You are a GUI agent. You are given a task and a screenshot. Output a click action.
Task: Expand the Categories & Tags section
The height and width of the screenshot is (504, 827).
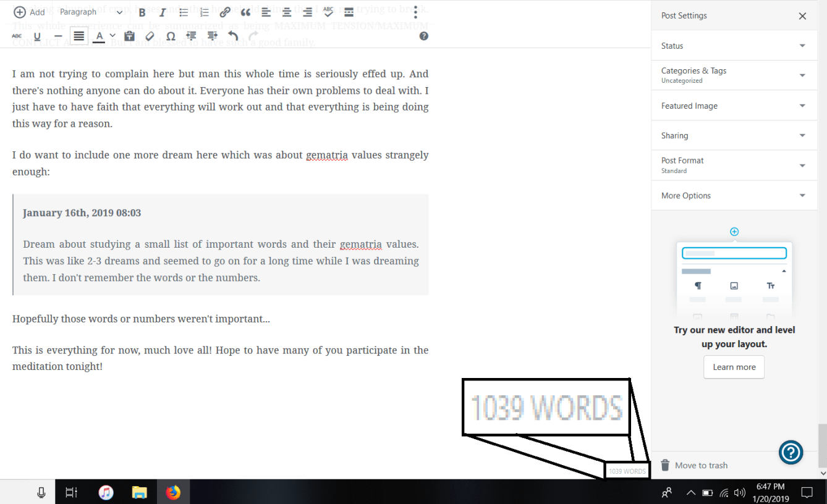(x=734, y=75)
